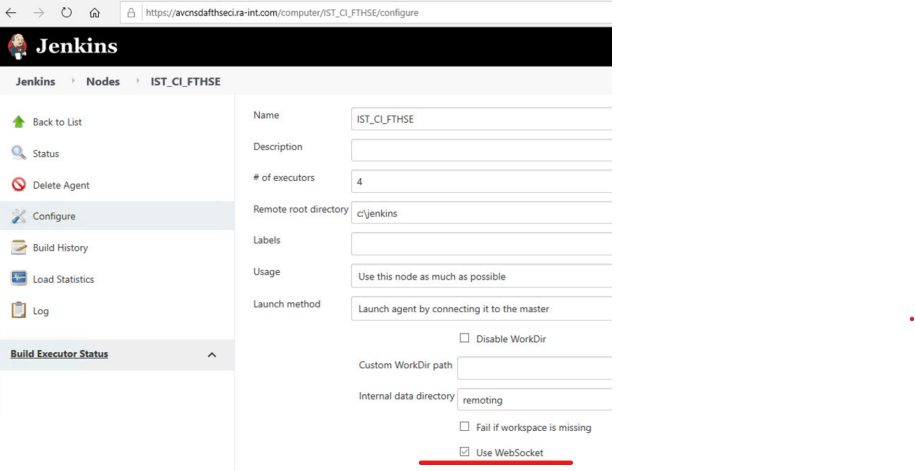The height and width of the screenshot is (471, 915).
Task: Click the Jenkins breadcrumb link
Action: pyautogui.click(x=35, y=82)
